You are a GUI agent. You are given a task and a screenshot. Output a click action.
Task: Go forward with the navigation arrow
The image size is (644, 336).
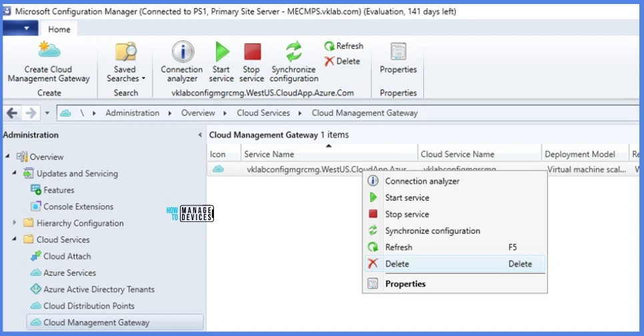(31, 113)
